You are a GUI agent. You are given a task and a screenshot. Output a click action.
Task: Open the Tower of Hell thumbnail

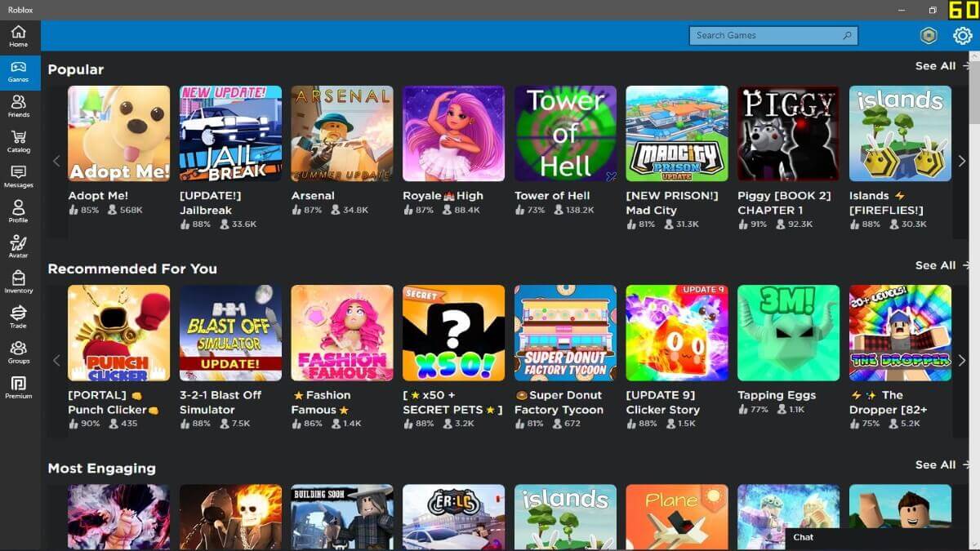(x=565, y=134)
